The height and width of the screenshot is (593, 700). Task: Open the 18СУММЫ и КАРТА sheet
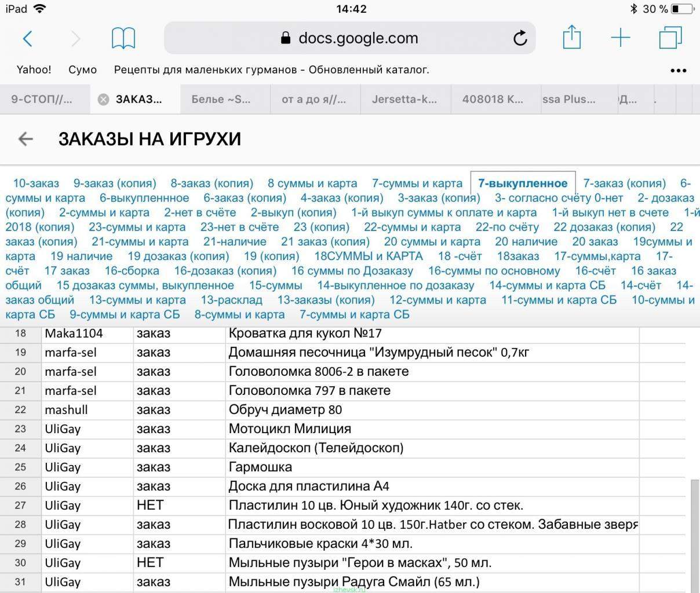pos(369,256)
